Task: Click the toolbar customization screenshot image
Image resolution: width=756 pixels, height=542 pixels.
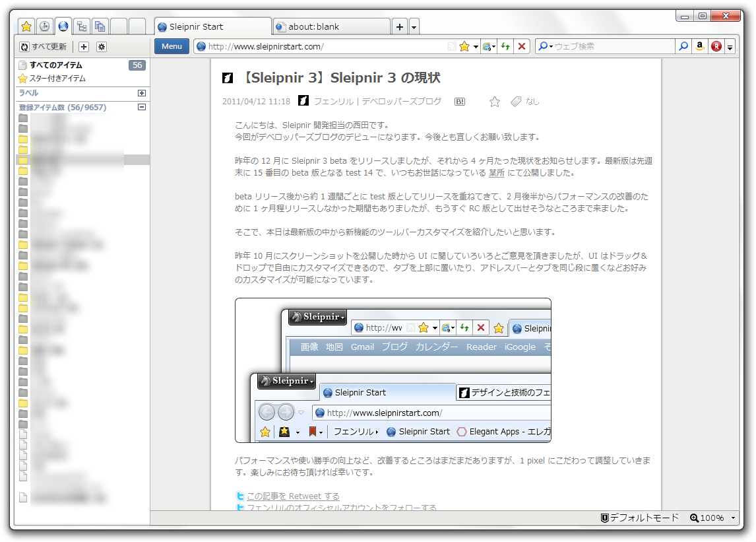Action: (x=393, y=370)
